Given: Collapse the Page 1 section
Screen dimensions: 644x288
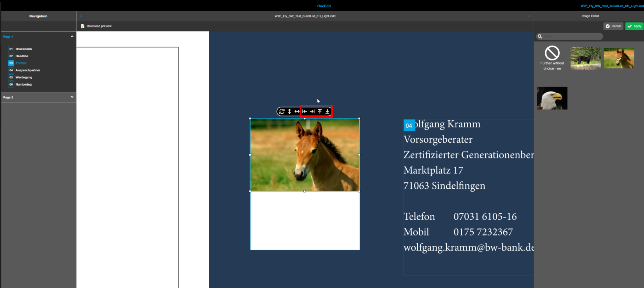Looking at the screenshot, I should (x=72, y=36).
